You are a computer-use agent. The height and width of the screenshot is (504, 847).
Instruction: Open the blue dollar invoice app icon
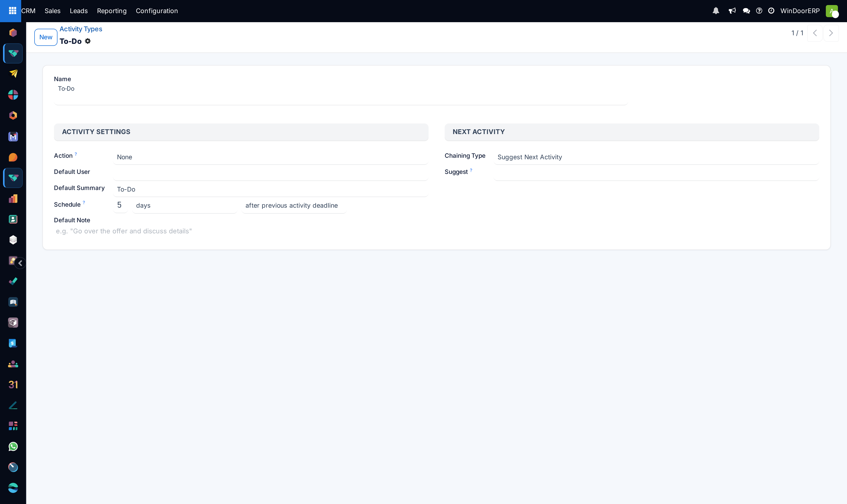point(13,343)
